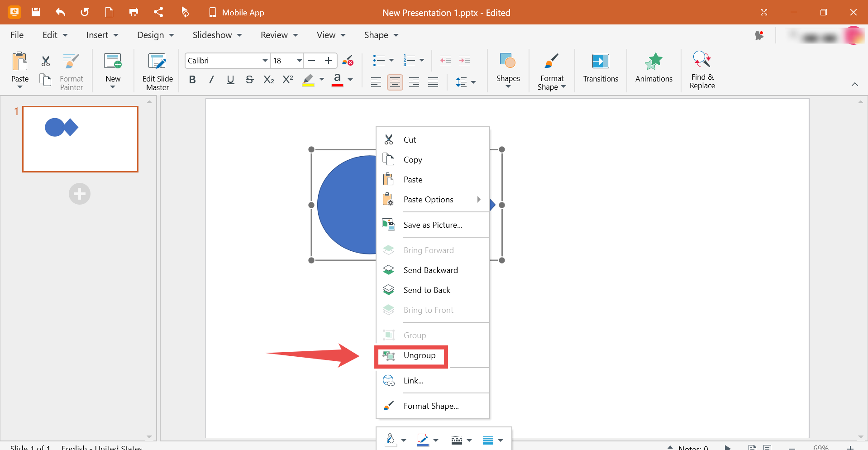This screenshot has height=450, width=868.
Task: Click the Mobile App button
Action: 236,12
